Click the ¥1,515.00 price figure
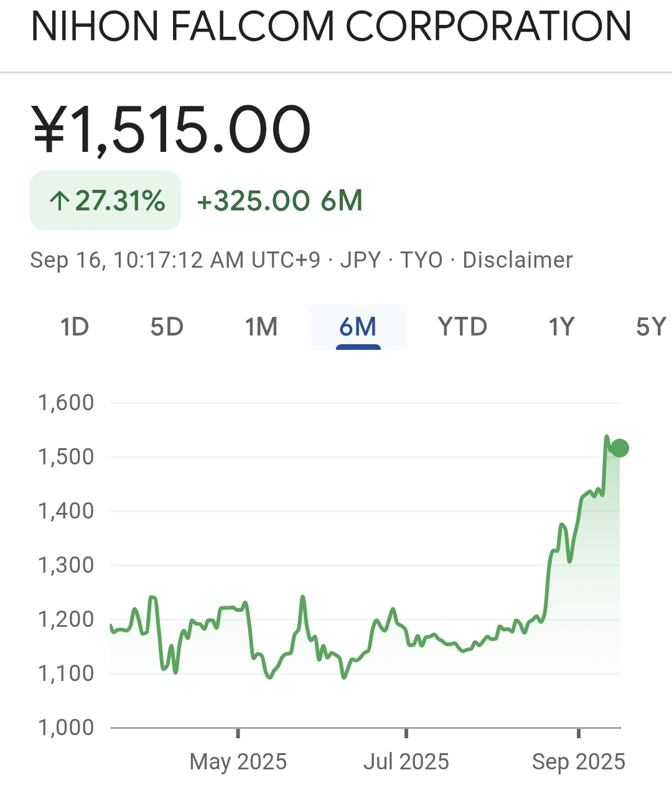 tap(172, 130)
